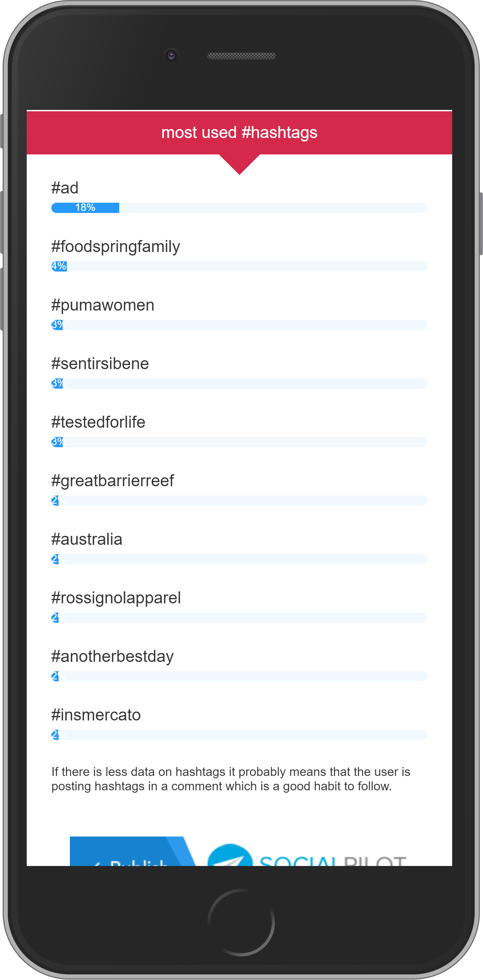Click the red downward arrow pointer

tap(239, 164)
